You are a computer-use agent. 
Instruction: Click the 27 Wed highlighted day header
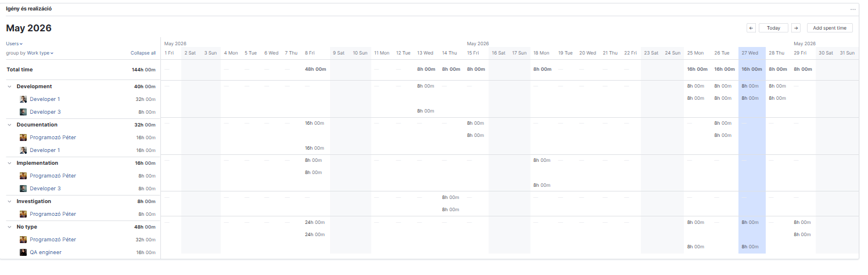[749, 53]
